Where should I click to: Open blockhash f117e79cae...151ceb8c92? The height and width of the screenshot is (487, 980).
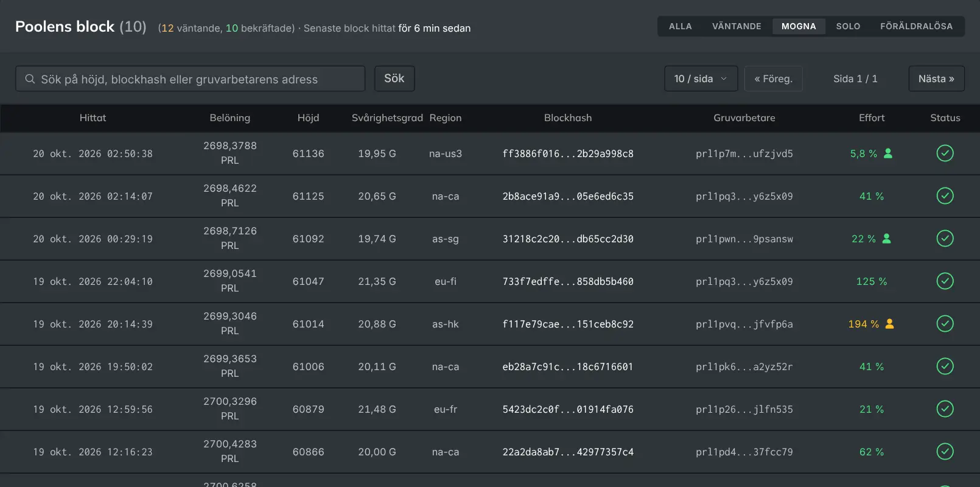(568, 324)
